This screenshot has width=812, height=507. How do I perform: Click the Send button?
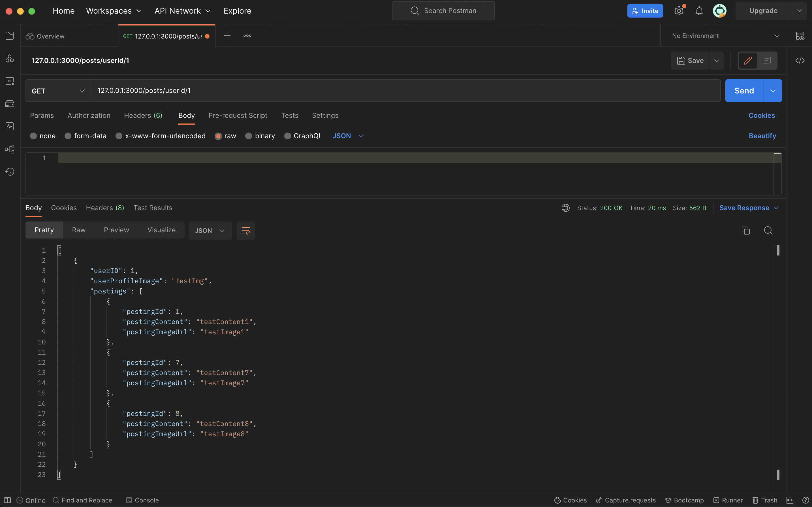744,91
